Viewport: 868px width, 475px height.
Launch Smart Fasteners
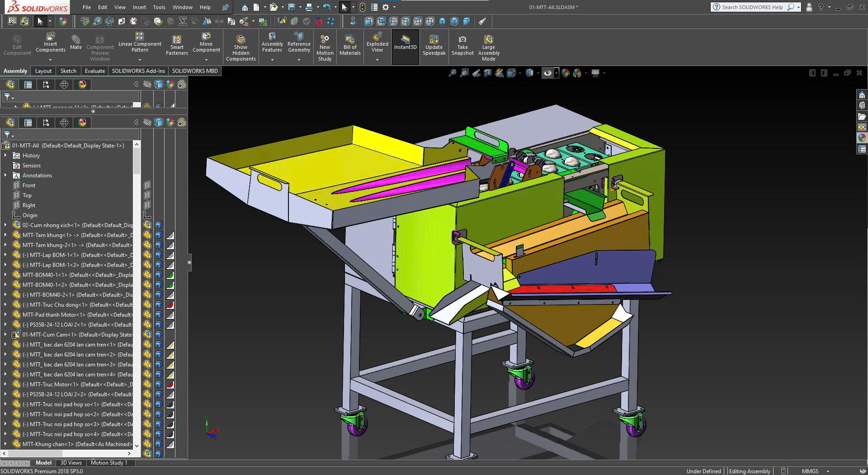(177, 45)
